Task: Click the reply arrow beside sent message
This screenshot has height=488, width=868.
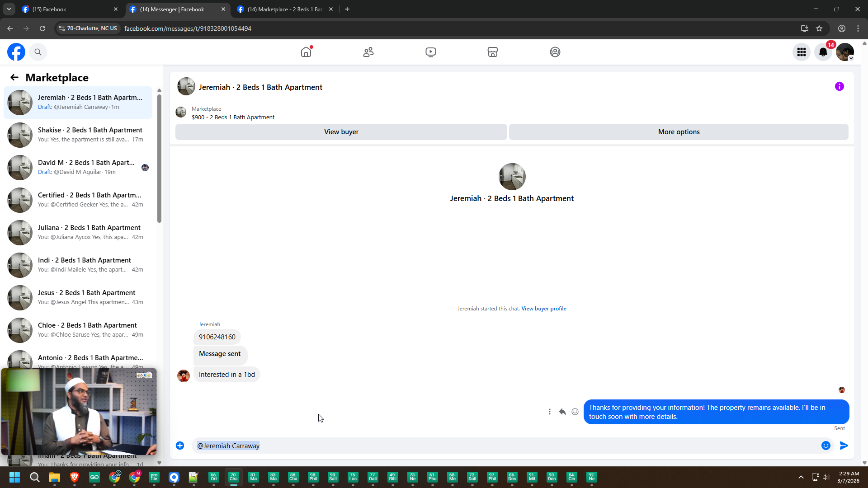Action: 562,412
